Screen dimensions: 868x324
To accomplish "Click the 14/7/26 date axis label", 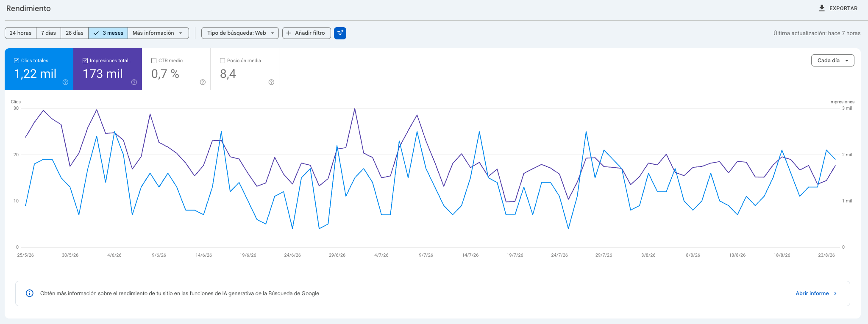I will [470, 255].
